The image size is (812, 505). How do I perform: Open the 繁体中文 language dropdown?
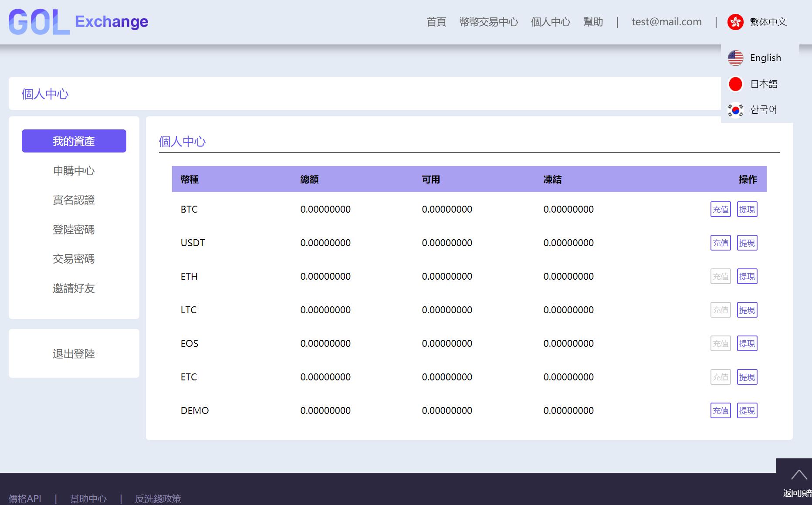pyautogui.click(x=768, y=22)
